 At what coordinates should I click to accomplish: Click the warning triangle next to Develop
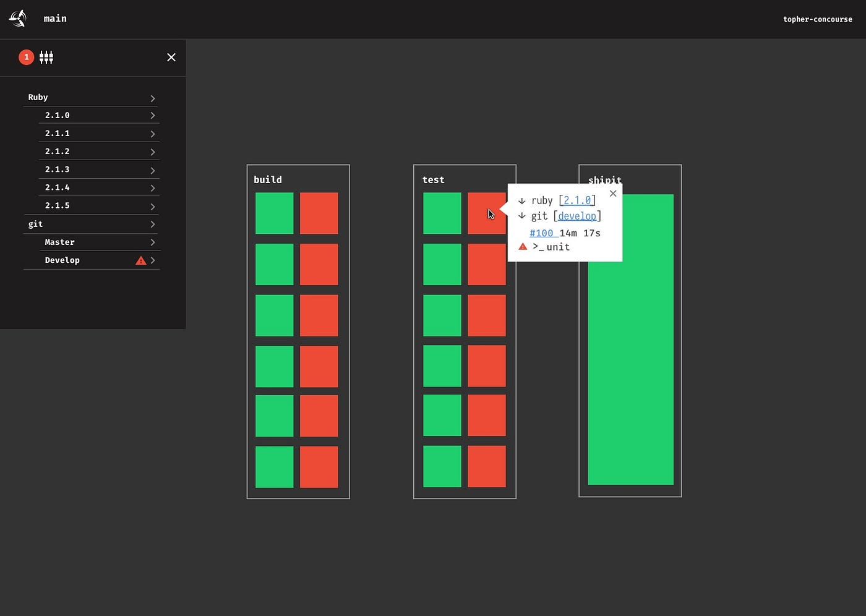[x=141, y=260]
